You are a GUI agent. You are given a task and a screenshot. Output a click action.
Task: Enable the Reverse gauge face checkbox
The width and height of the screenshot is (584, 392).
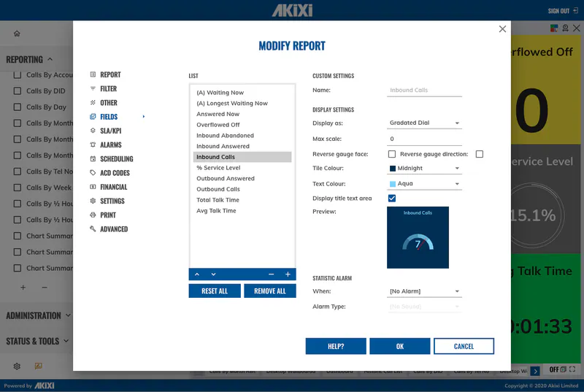[392, 155]
